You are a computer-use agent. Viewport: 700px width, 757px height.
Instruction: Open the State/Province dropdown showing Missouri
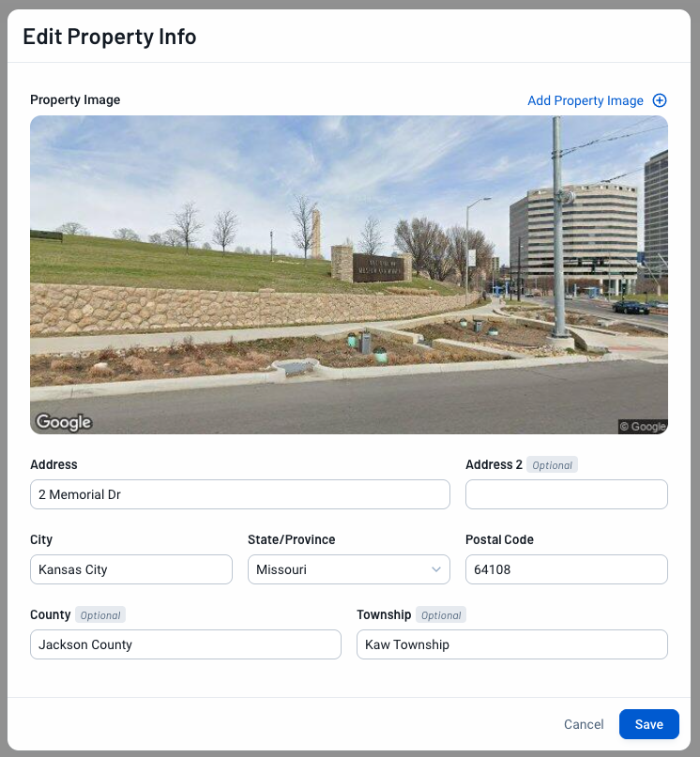click(349, 569)
